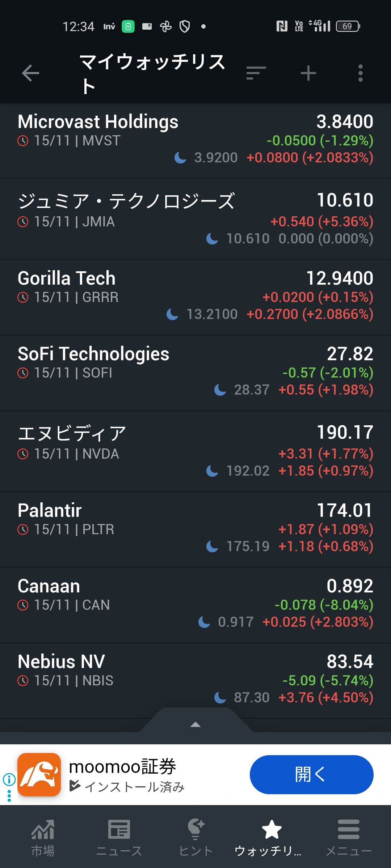Open the メニュー hamburger tab
This screenshot has height=868, width=391.
click(x=348, y=836)
